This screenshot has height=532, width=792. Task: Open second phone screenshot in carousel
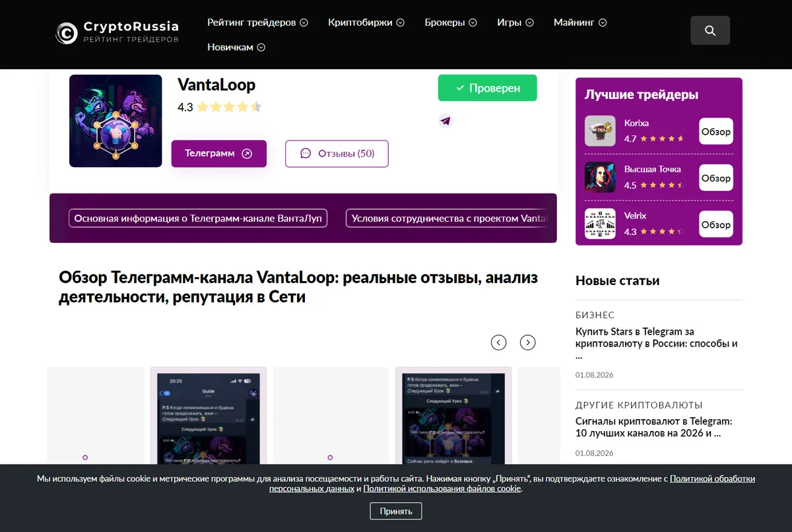click(x=453, y=416)
